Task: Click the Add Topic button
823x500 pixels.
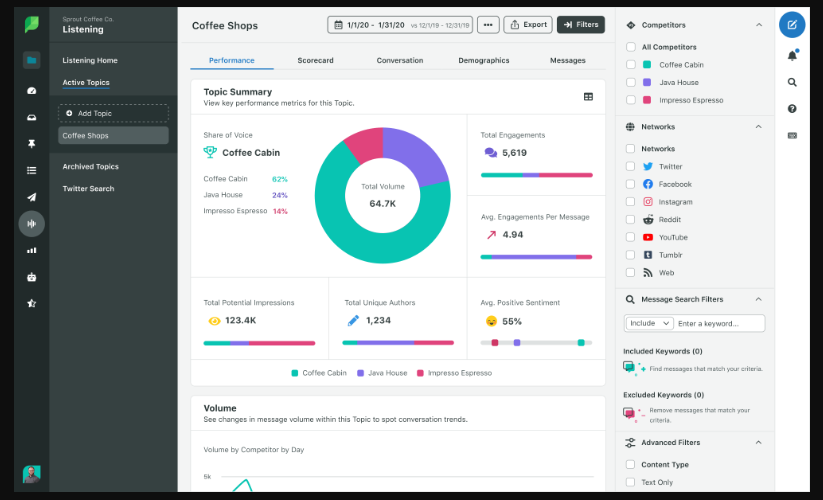Action: 113,113
